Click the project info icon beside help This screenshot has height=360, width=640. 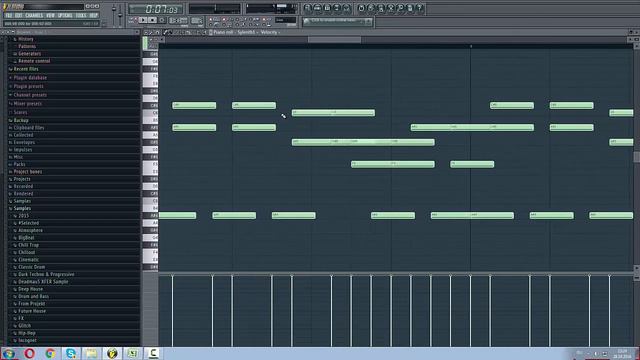[410, 8]
